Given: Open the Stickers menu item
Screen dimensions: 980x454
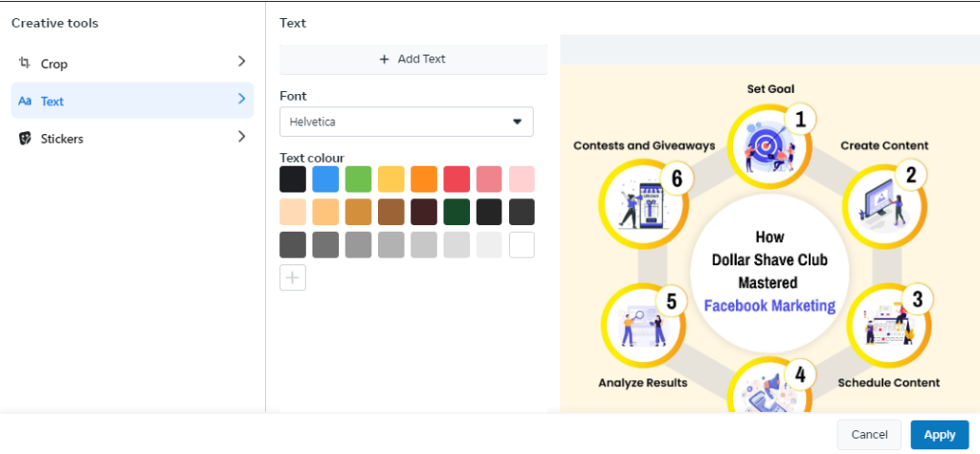Looking at the screenshot, I should coord(132,138).
